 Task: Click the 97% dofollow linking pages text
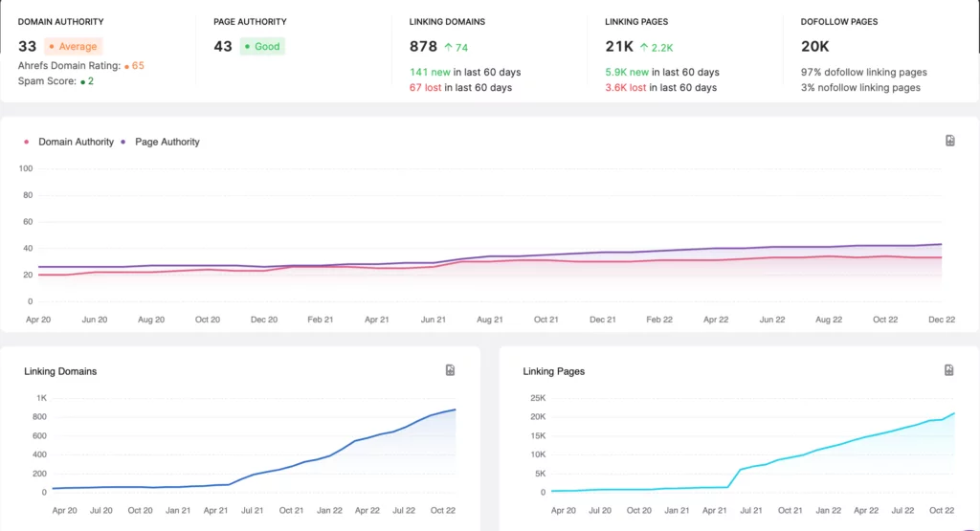click(x=863, y=72)
